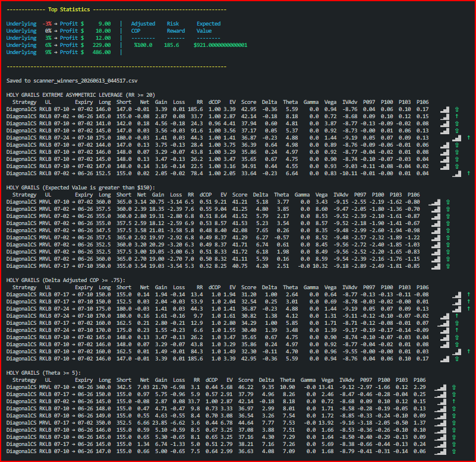Click the score value 44.64
476x462 pixels.
click(245, 423)
